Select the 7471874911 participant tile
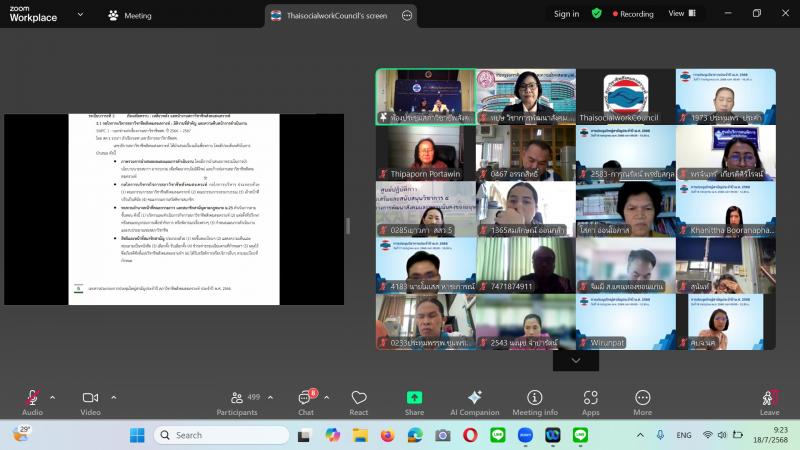 pyautogui.click(x=526, y=265)
